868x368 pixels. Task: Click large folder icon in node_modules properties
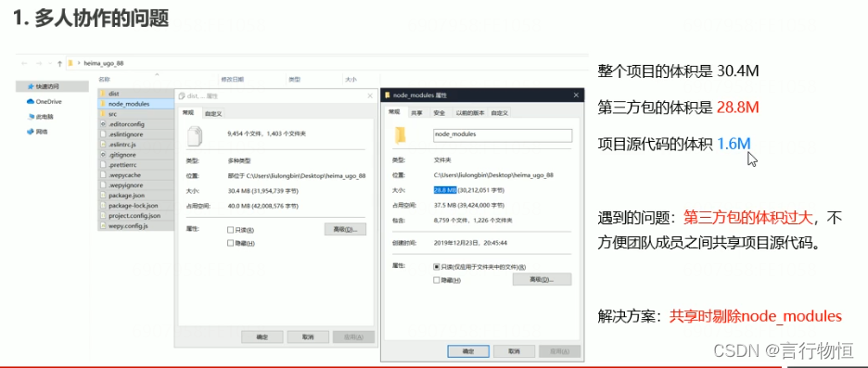point(400,135)
